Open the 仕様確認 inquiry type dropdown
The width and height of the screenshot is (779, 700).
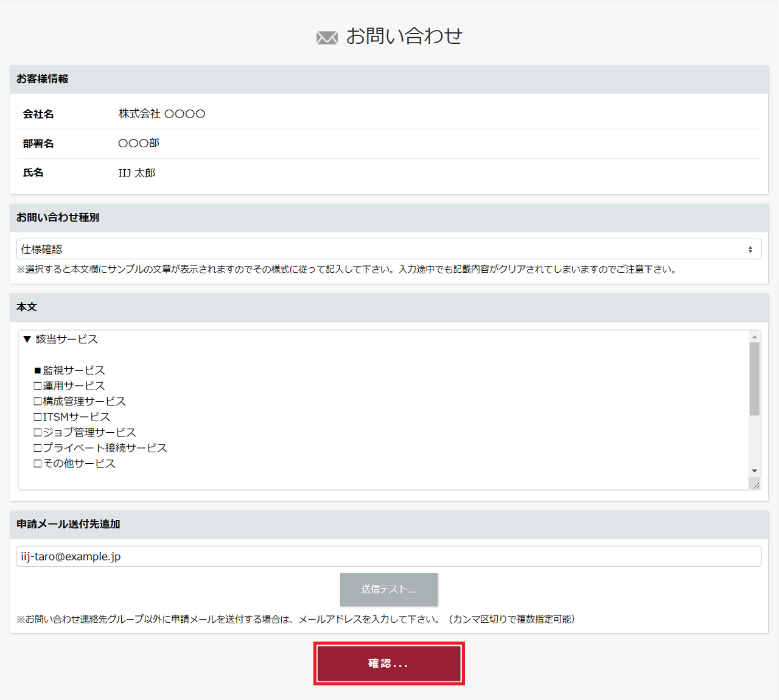(388, 250)
